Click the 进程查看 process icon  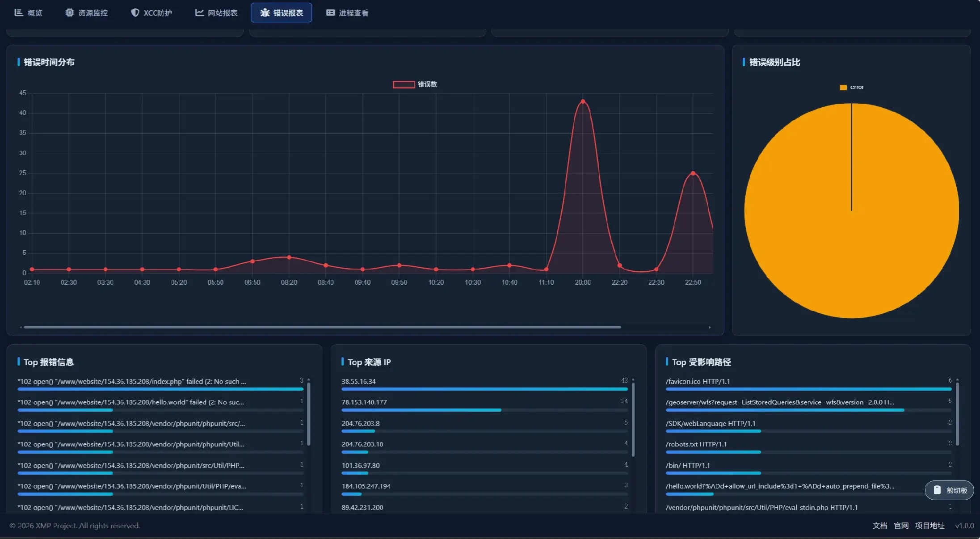pos(330,13)
